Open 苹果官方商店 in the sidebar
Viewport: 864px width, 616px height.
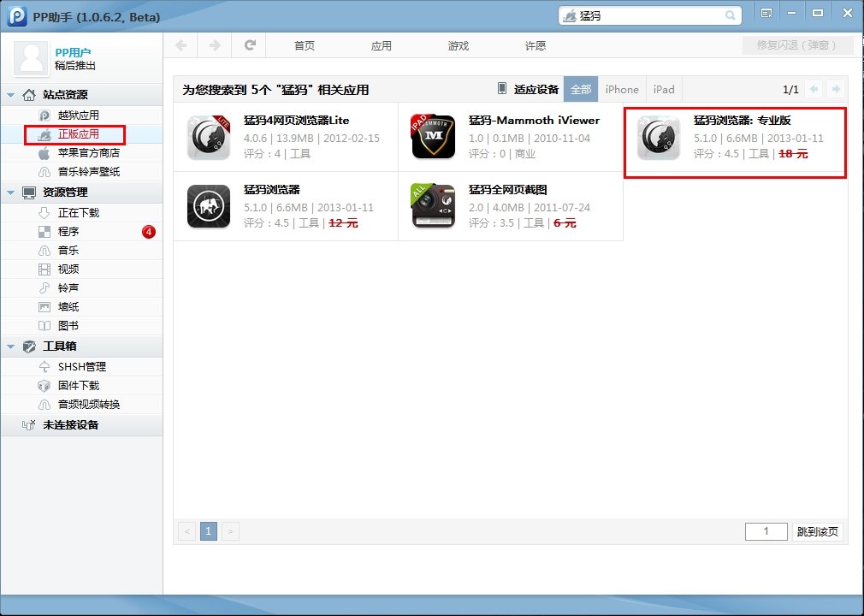(89, 153)
